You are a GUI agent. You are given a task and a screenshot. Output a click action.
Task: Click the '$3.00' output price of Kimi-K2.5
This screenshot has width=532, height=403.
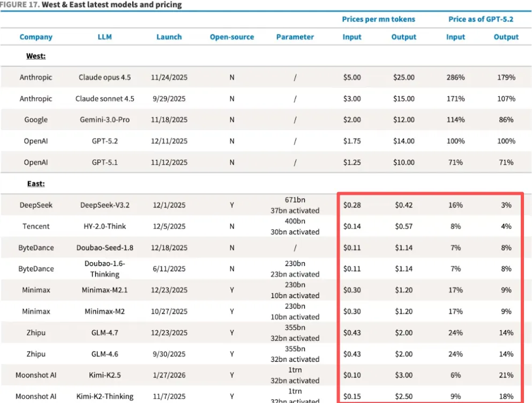click(x=404, y=375)
